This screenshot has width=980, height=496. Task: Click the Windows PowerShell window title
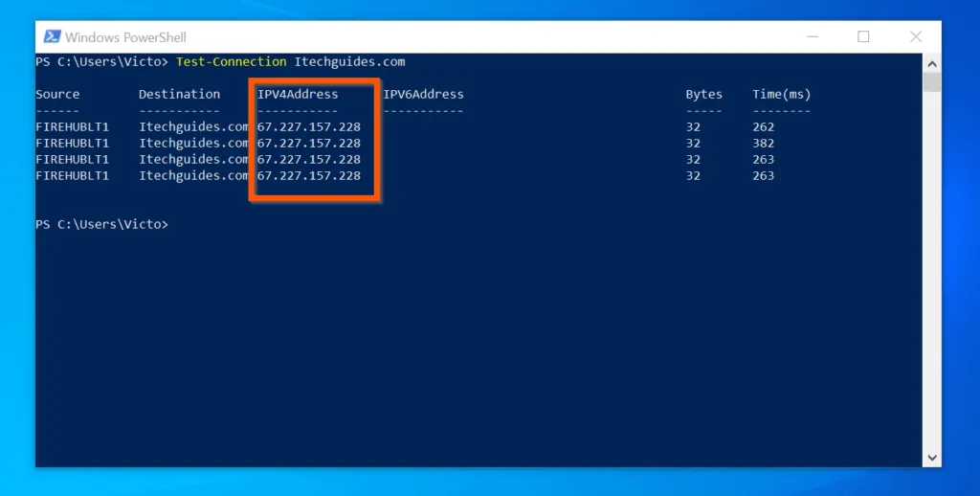[x=125, y=37]
